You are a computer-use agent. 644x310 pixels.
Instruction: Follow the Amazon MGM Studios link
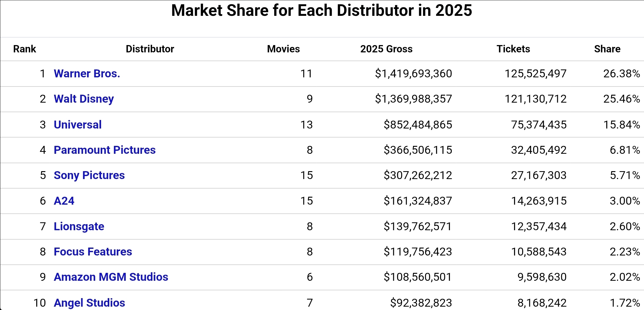[111, 277]
